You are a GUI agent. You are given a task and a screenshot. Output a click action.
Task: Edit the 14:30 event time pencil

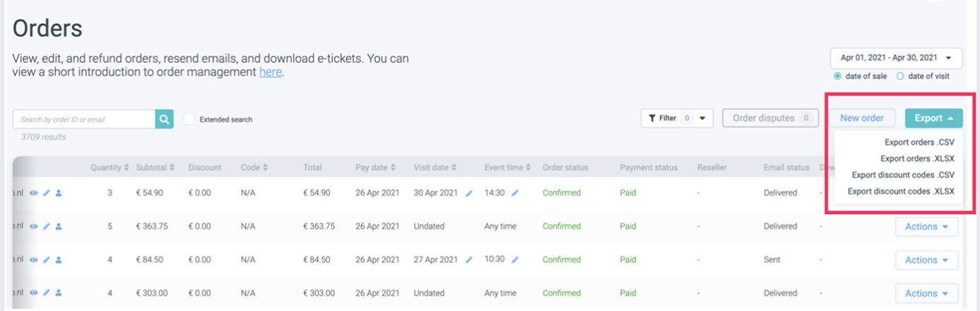point(515,193)
